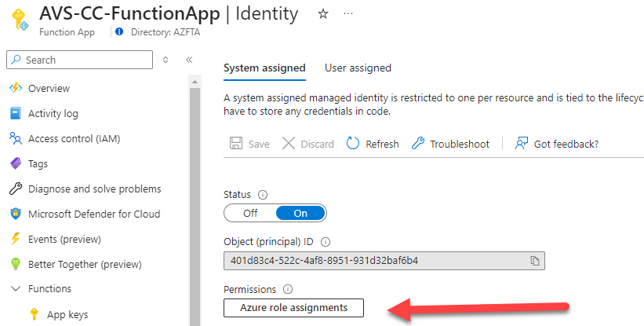Click the Directory info icon
The width and height of the screenshot is (644, 326).
(119, 31)
